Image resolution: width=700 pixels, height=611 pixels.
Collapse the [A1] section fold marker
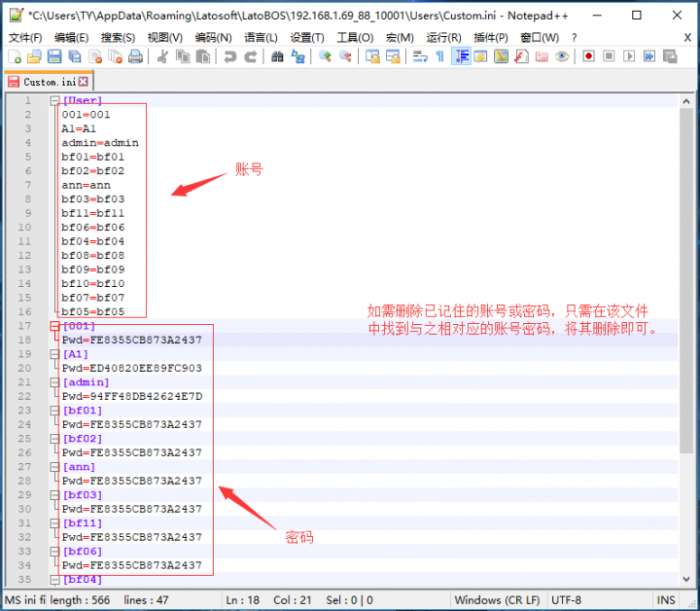pyautogui.click(x=54, y=354)
